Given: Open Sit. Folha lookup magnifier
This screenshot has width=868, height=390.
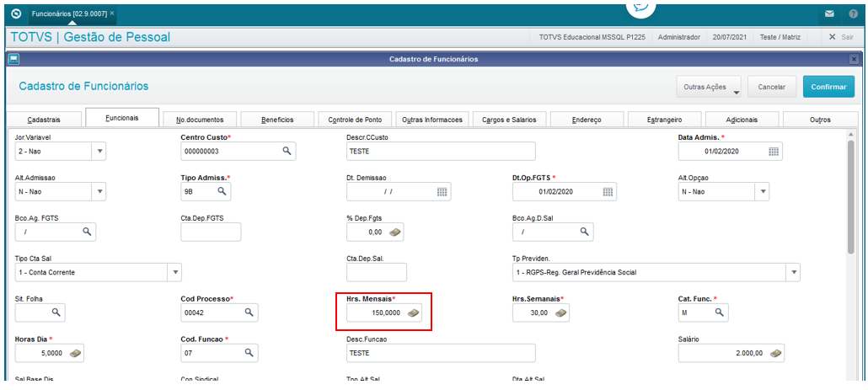Looking at the screenshot, I should [x=56, y=313].
